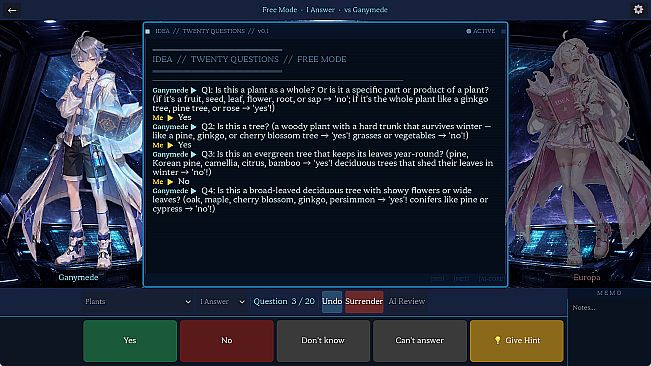Open the settings gear icon
651x366 pixels.
pyautogui.click(x=638, y=9)
